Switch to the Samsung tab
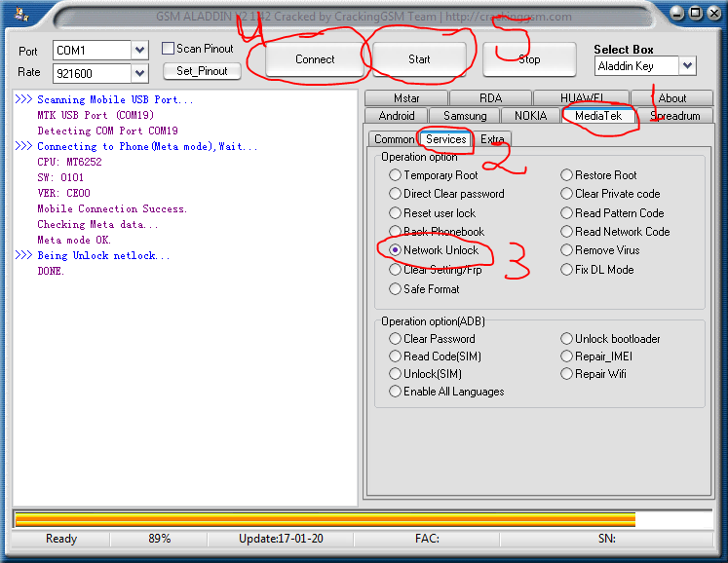Image resolution: width=728 pixels, height=563 pixels. coord(465,116)
